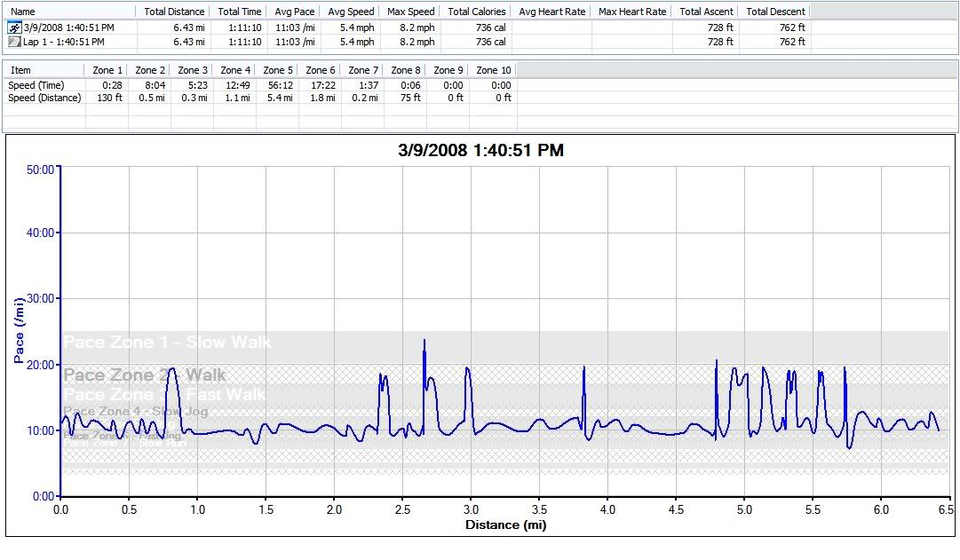
Task: Select the 3/9/2008 1:40:51 PM activity row
Action: point(68,28)
